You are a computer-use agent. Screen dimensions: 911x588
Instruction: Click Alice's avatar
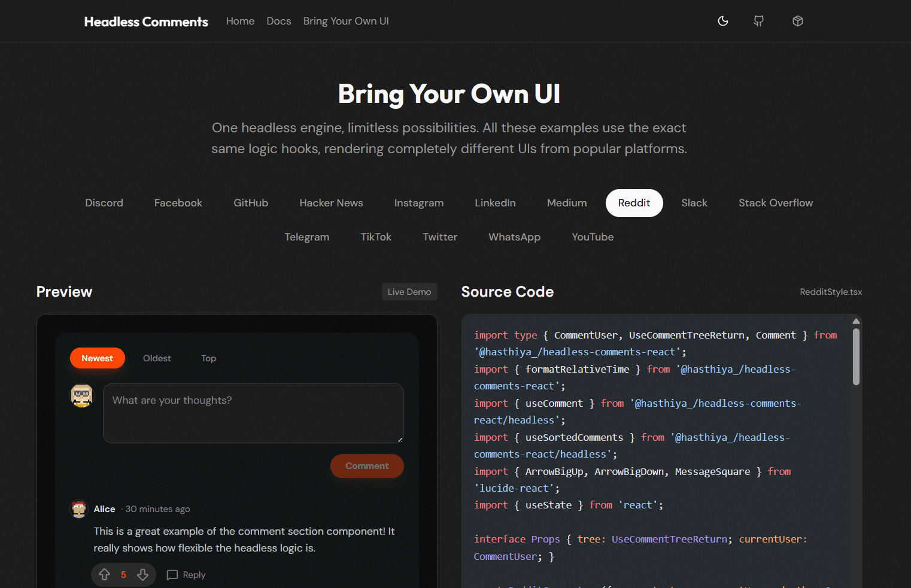pos(79,509)
